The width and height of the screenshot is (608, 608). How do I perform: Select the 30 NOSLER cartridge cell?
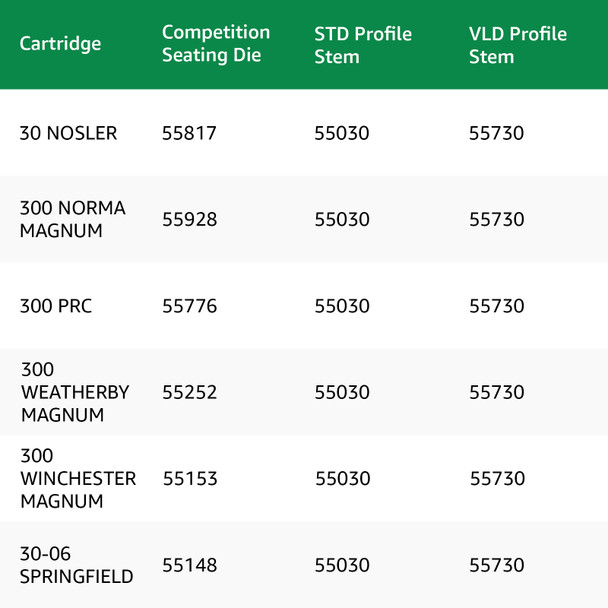(68, 133)
